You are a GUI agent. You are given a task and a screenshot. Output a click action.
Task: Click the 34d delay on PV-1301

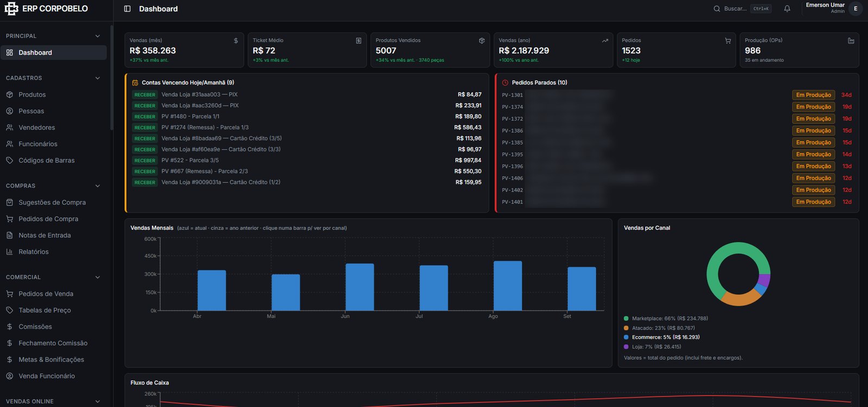(846, 95)
